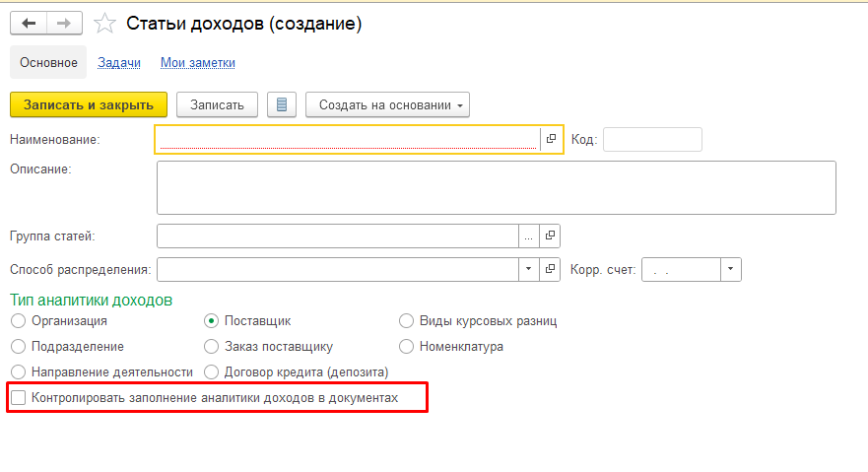Focus the Корр. счет input field

pos(682,269)
